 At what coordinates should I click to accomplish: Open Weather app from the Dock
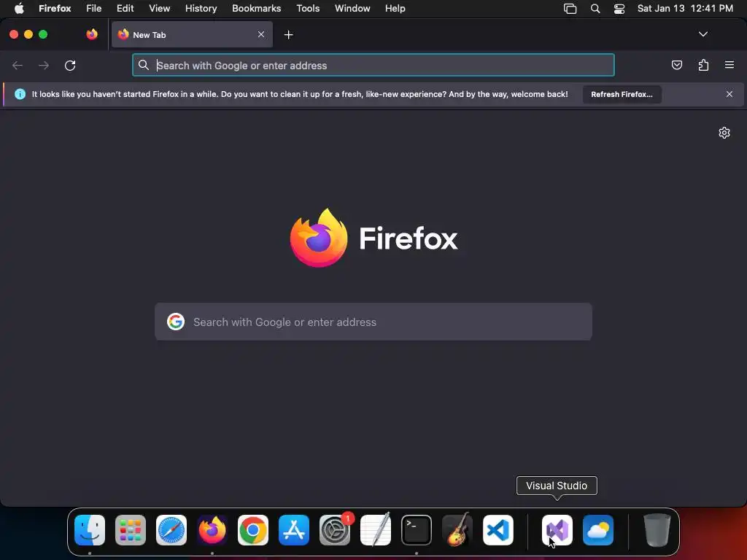point(598,530)
